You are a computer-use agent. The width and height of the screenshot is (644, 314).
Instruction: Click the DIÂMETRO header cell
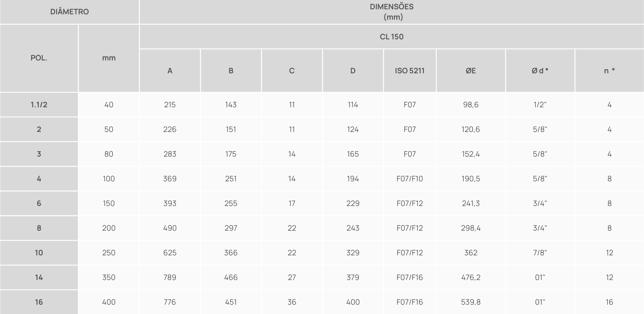[69, 12]
